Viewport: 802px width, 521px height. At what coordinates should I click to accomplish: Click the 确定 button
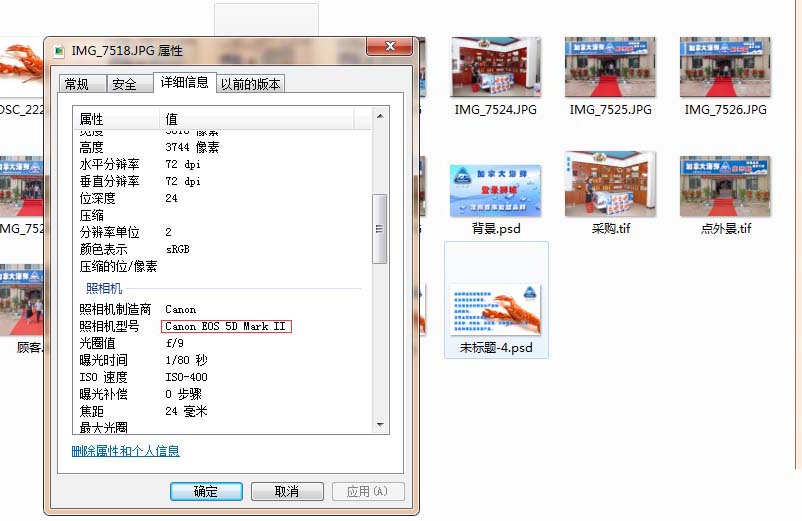(x=206, y=491)
